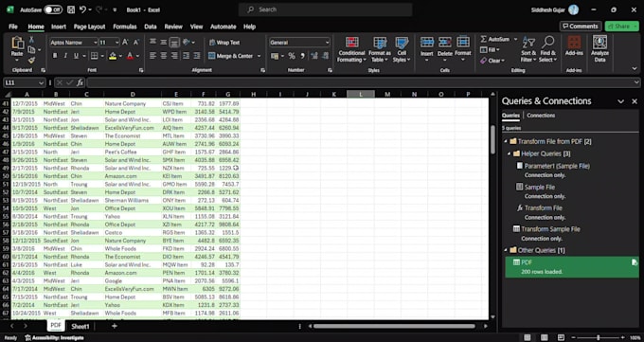Collapse the Other Queries folder

click(506, 250)
